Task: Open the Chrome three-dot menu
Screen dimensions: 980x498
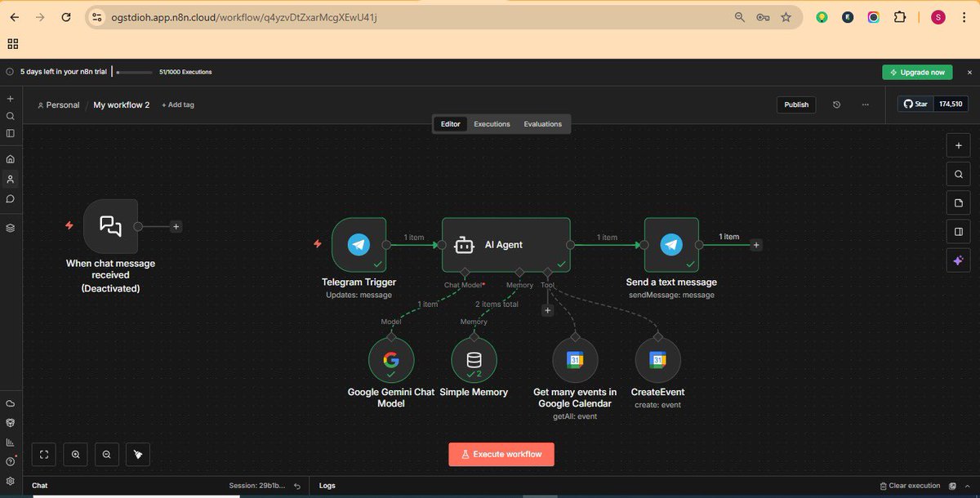Action: point(965,17)
